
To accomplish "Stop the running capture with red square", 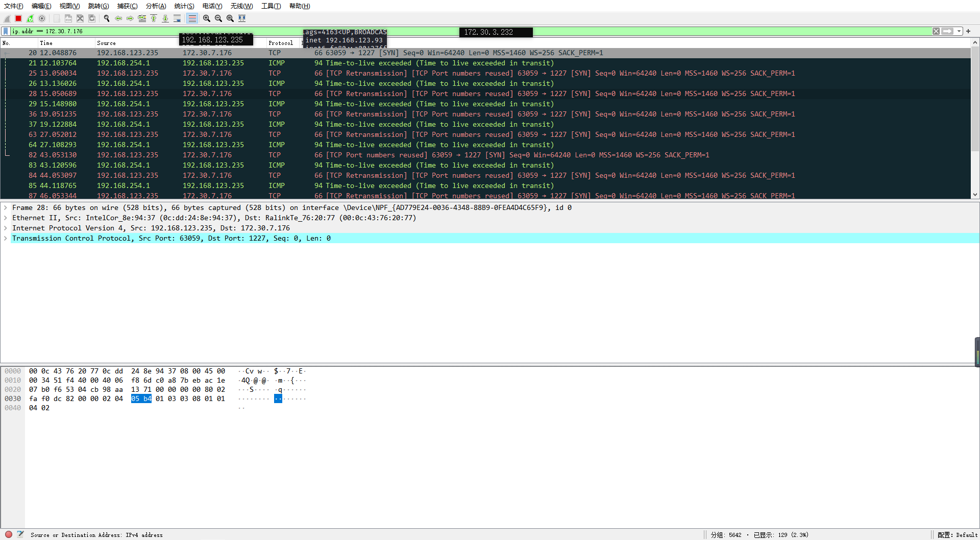I will pyautogui.click(x=18, y=18).
